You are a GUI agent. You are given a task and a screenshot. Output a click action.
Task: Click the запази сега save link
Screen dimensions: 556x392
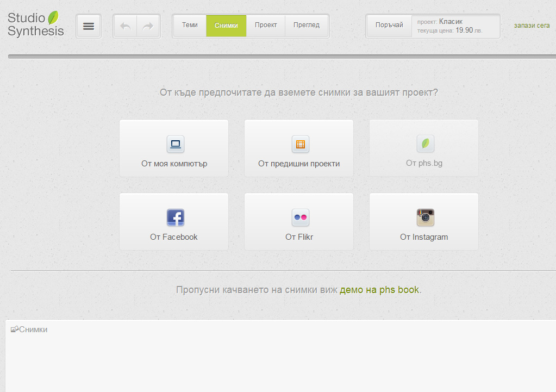[532, 26]
